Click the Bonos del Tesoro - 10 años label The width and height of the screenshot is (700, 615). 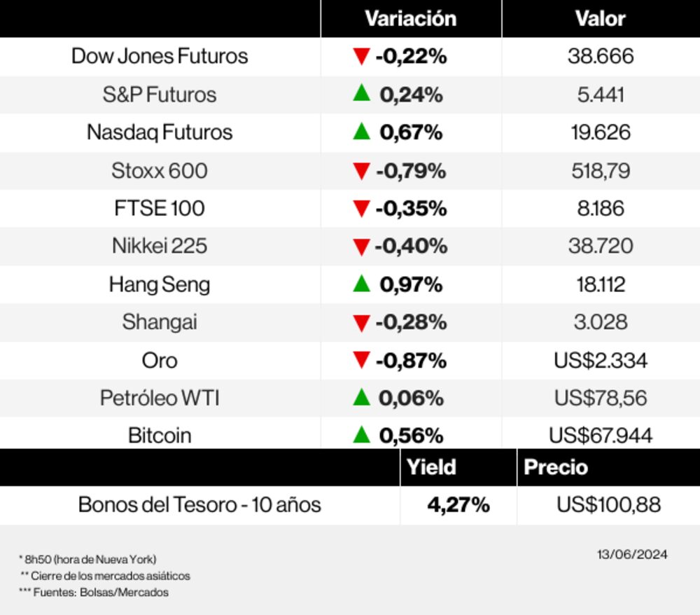(x=199, y=504)
